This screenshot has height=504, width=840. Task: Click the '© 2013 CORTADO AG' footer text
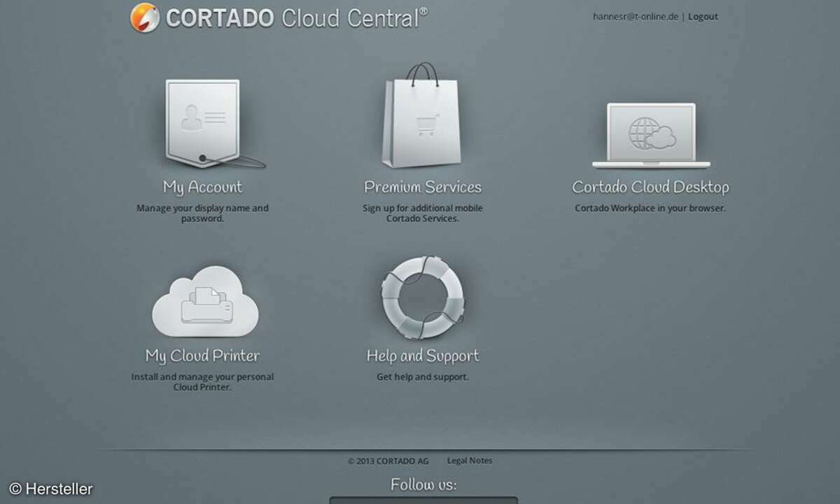(x=388, y=461)
